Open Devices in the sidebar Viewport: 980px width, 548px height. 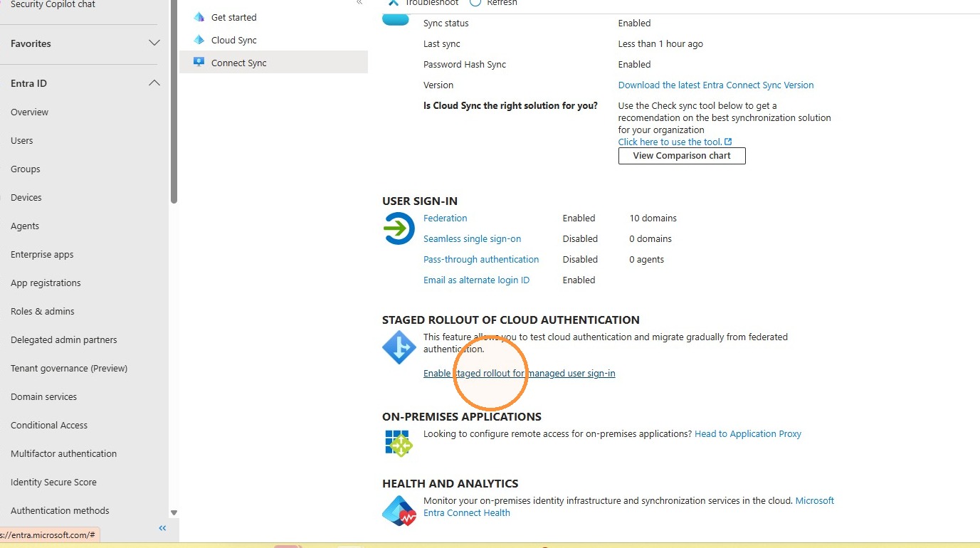[x=26, y=197]
